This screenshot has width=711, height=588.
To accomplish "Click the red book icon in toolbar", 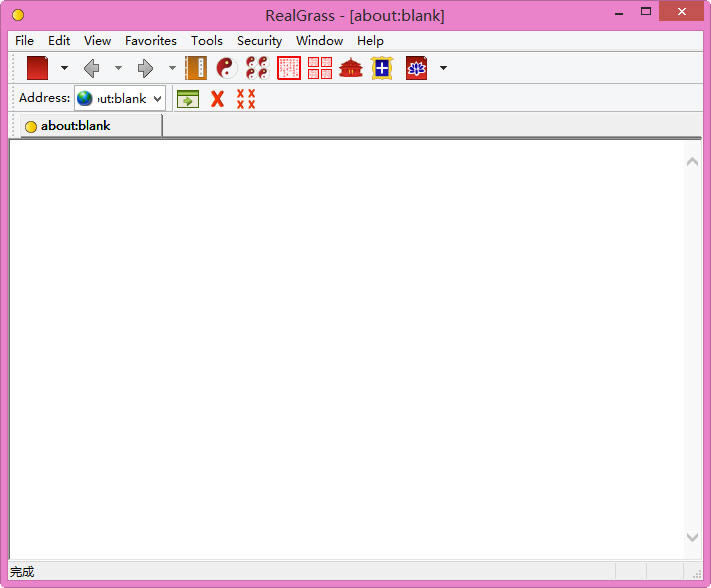I will coord(38,68).
